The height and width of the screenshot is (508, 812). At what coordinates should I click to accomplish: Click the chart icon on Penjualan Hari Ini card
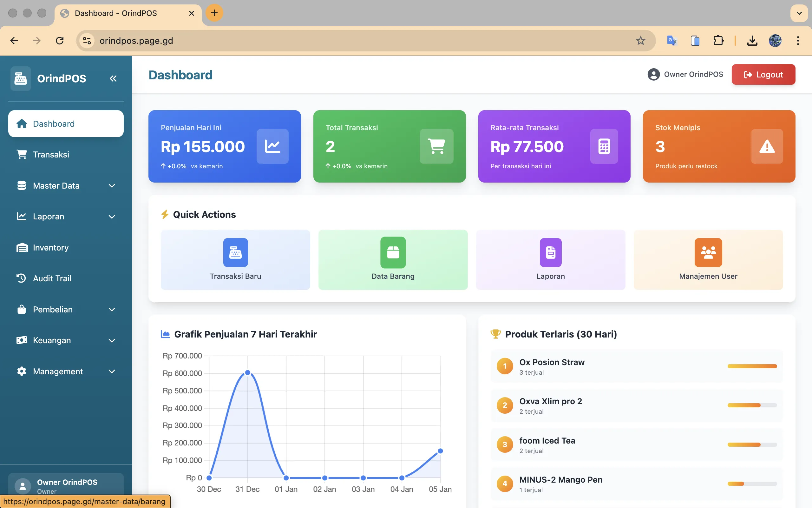click(x=272, y=146)
